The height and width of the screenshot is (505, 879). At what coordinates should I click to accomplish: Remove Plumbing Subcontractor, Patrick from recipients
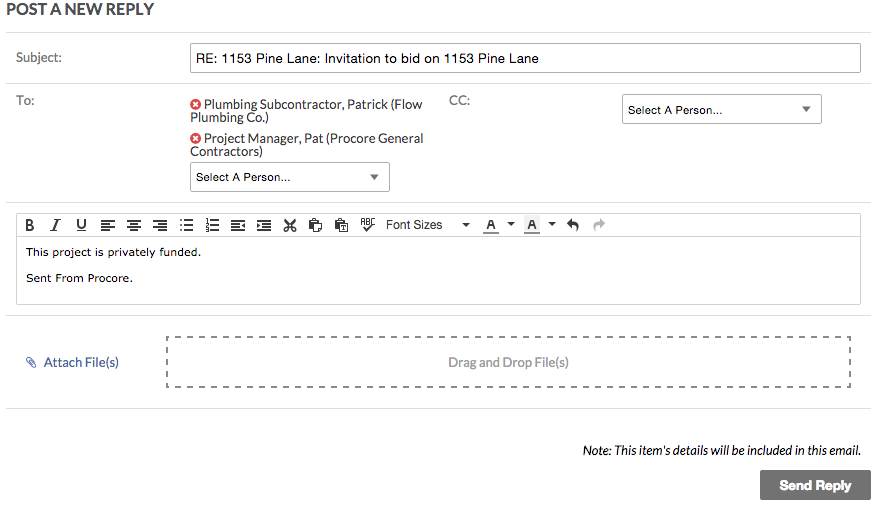coord(195,104)
